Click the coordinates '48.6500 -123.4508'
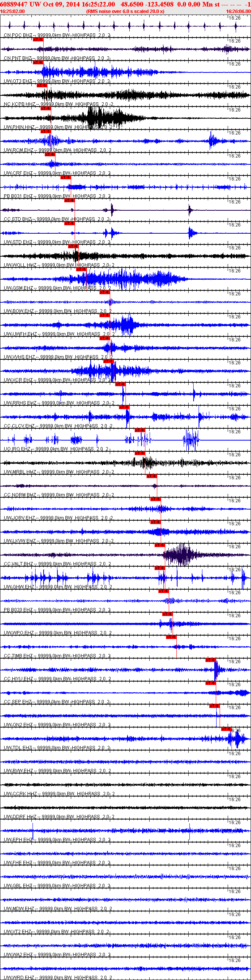This screenshot has width=251, height=980. pyautogui.click(x=147, y=4)
